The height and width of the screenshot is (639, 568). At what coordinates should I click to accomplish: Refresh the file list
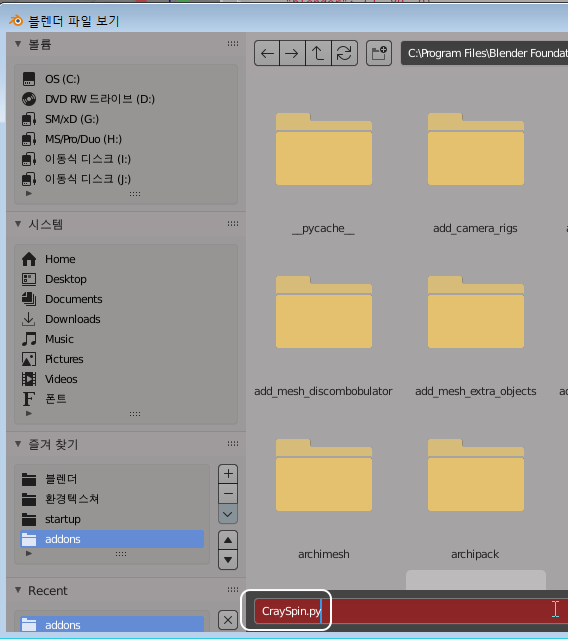click(344, 53)
